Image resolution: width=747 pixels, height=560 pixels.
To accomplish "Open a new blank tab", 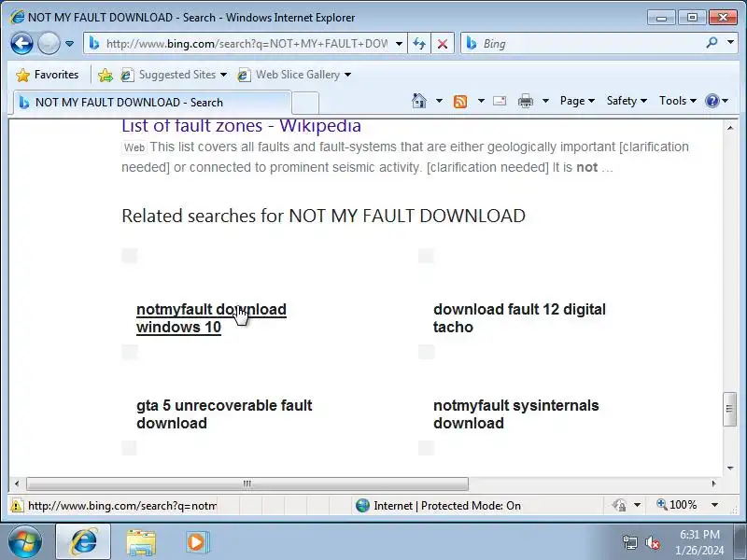I will [305, 103].
